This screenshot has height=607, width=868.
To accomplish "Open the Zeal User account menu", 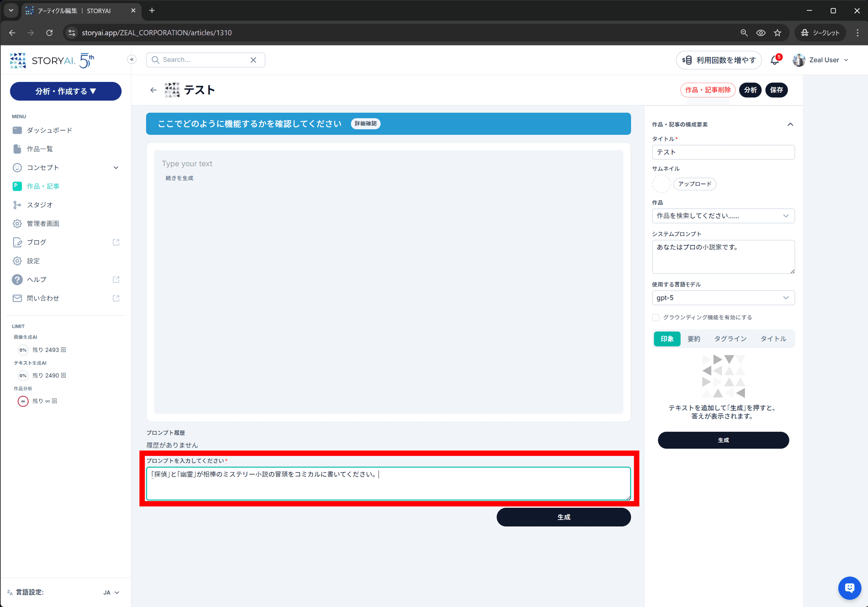I will pyautogui.click(x=821, y=60).
